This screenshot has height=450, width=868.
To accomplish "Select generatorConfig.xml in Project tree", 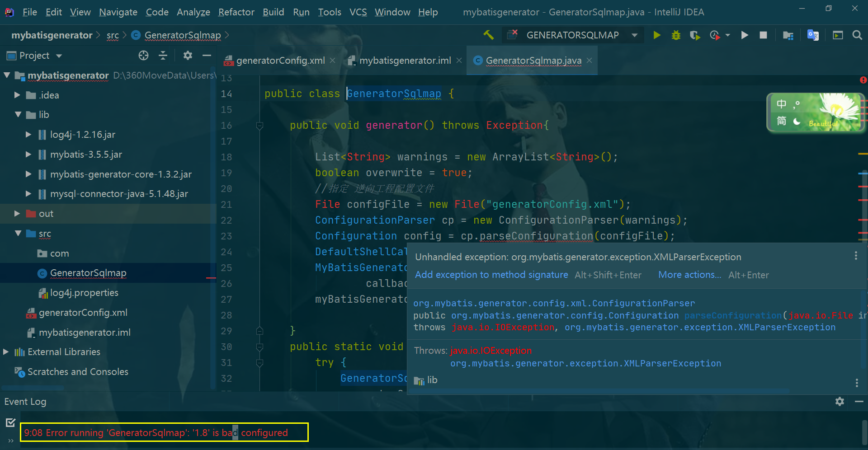I will click(83, 313).
